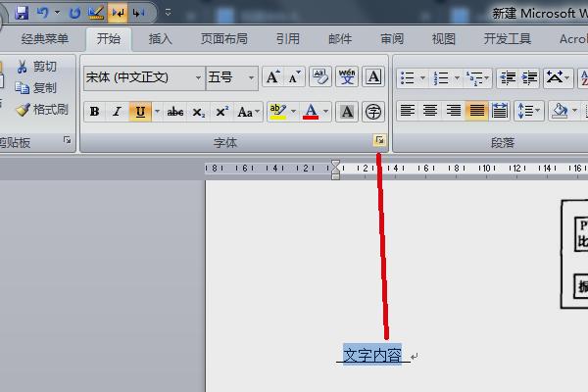Apply strikethrough with the abc icon
This screenshot has height=392, width=588.
click(175, 112)
